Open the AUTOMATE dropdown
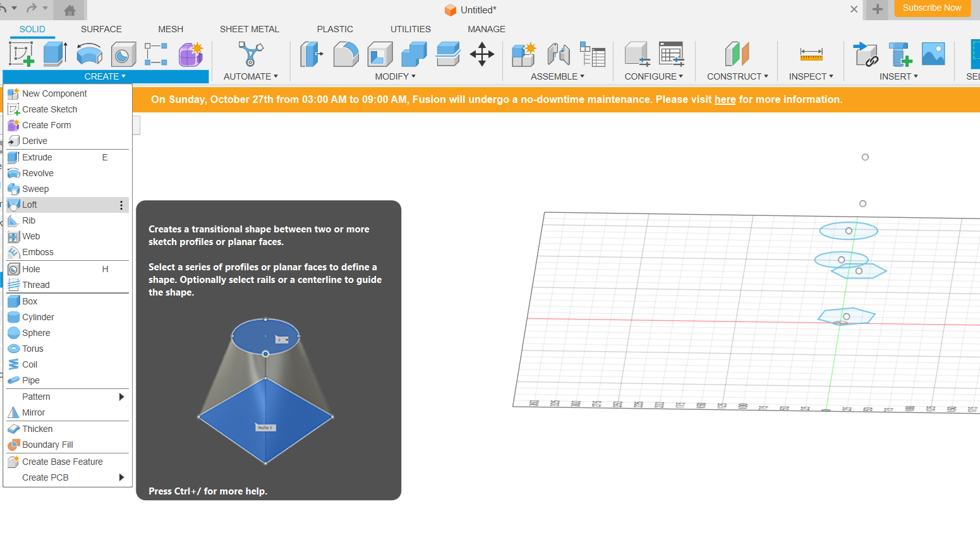The image size is (980, 533). (x=250, y=76)
